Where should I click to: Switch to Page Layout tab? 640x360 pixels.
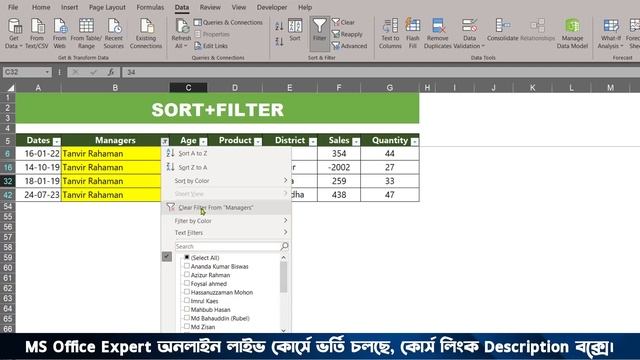coord(107,7)
